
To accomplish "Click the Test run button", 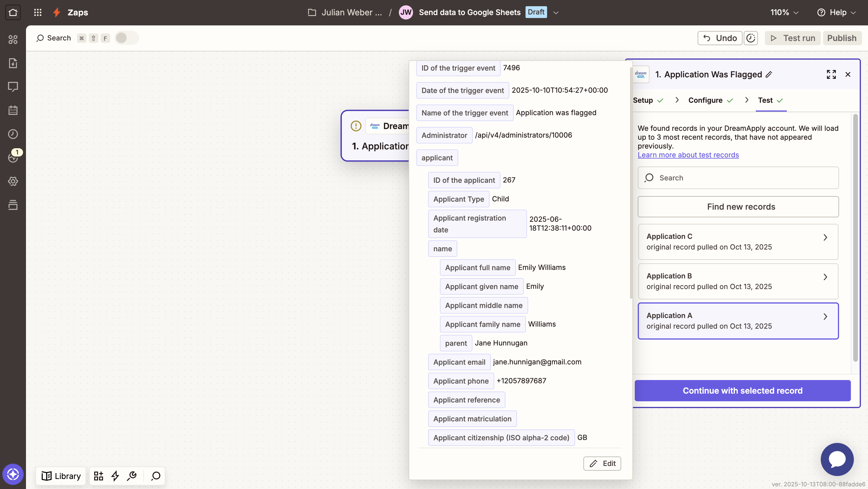I will 792,38.
